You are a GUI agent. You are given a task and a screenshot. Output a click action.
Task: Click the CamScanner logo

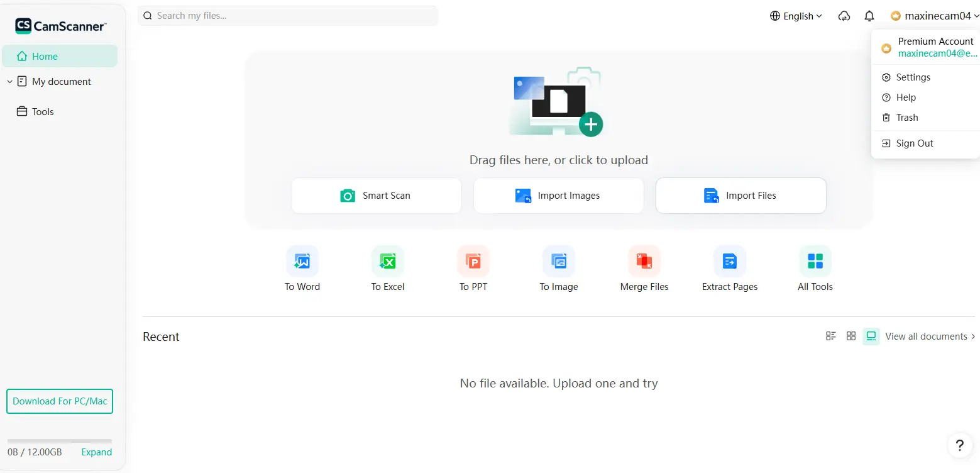point(61,26)
